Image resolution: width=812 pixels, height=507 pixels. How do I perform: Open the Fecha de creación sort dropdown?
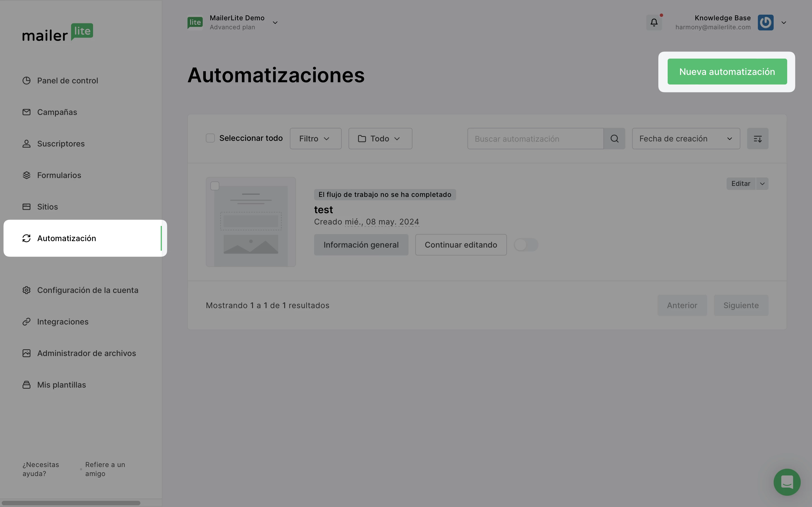686,139
